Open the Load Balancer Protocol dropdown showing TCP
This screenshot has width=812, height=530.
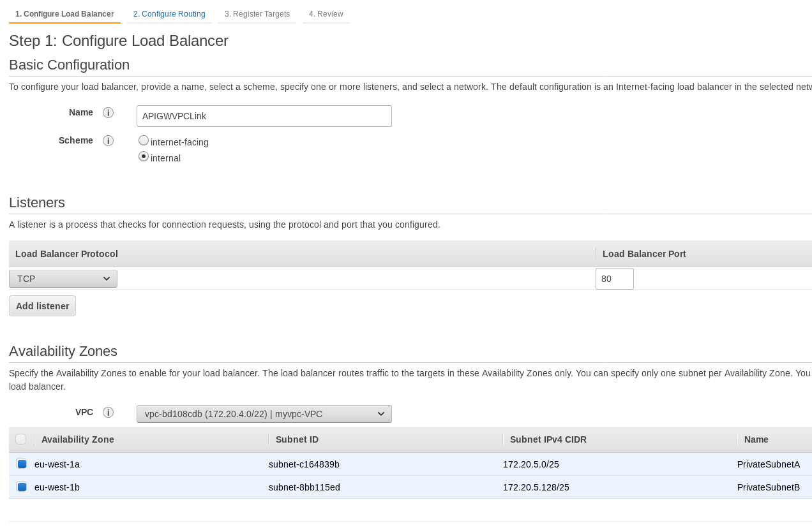[63, 278]
